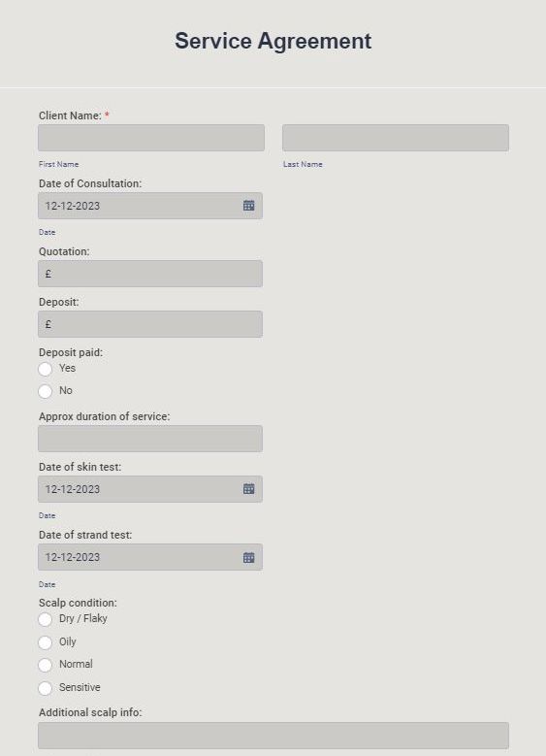This screenshot has width=546, height=756.
Task: Focus the Additional scalp info field
Action: coord(273,736)
